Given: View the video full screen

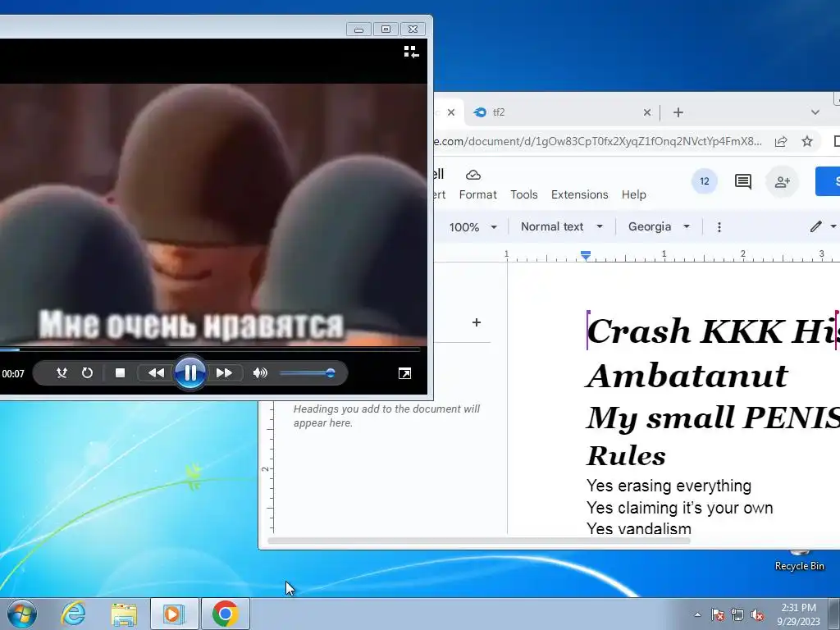Looking at the screenshot, I should point(405,373).
